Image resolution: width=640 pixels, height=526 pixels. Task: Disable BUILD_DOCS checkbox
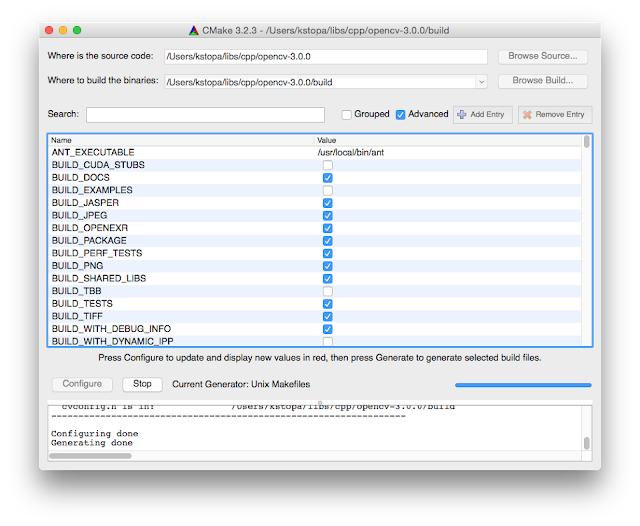click(328, 178)
